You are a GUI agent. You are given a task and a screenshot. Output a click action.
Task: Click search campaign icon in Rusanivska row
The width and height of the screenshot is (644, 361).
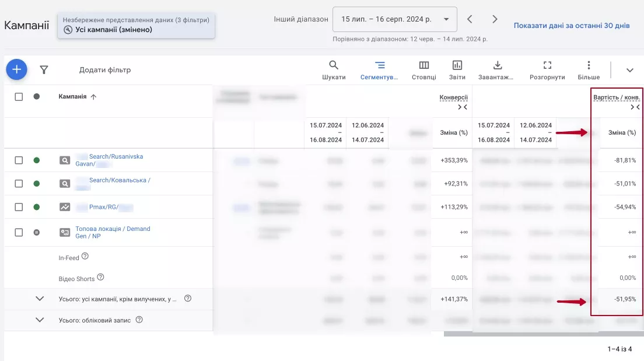pyautogui.click(x=65, y=160)
